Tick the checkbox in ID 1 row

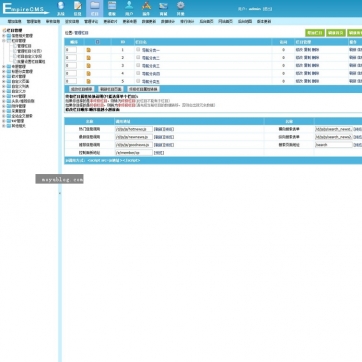138,50
